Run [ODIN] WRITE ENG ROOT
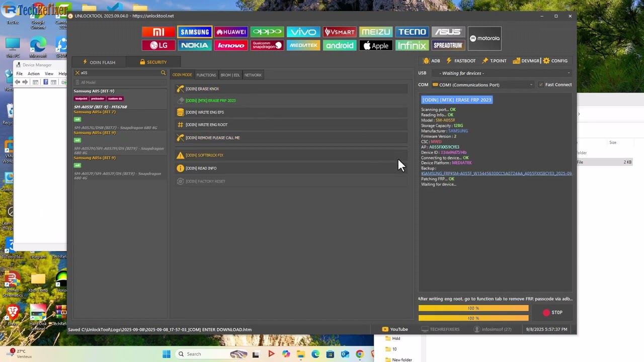This screenshot has width=644, height=362. 291,125
